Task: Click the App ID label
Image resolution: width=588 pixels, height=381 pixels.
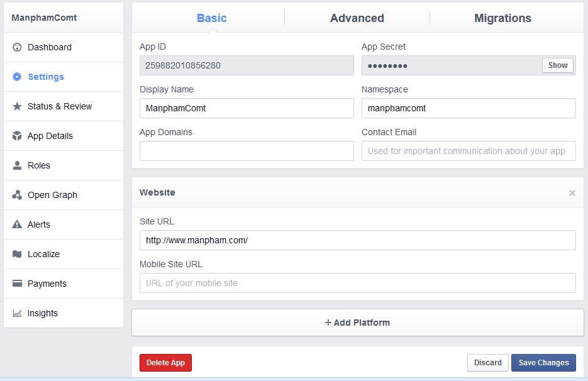Action: click(x=153, y=47)
